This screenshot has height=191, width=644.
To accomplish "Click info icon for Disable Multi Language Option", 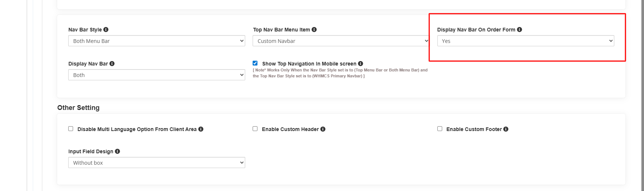I will 201,129.
